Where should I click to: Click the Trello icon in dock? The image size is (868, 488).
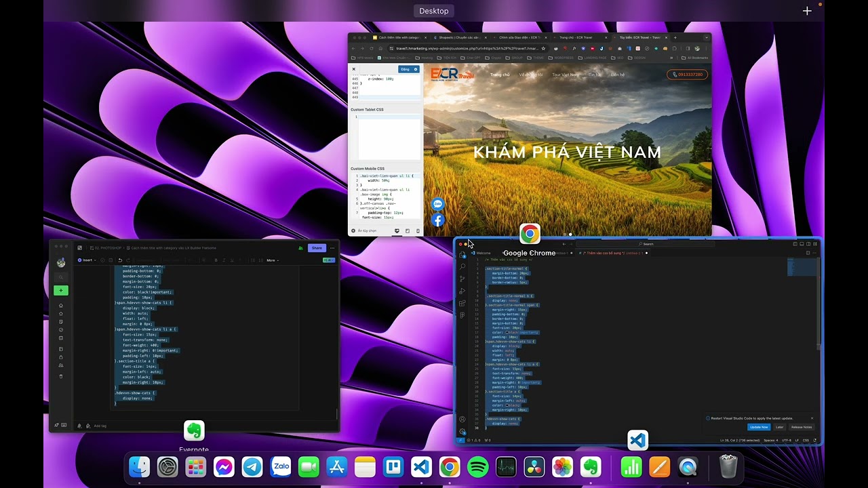click(x=393, y=467)
